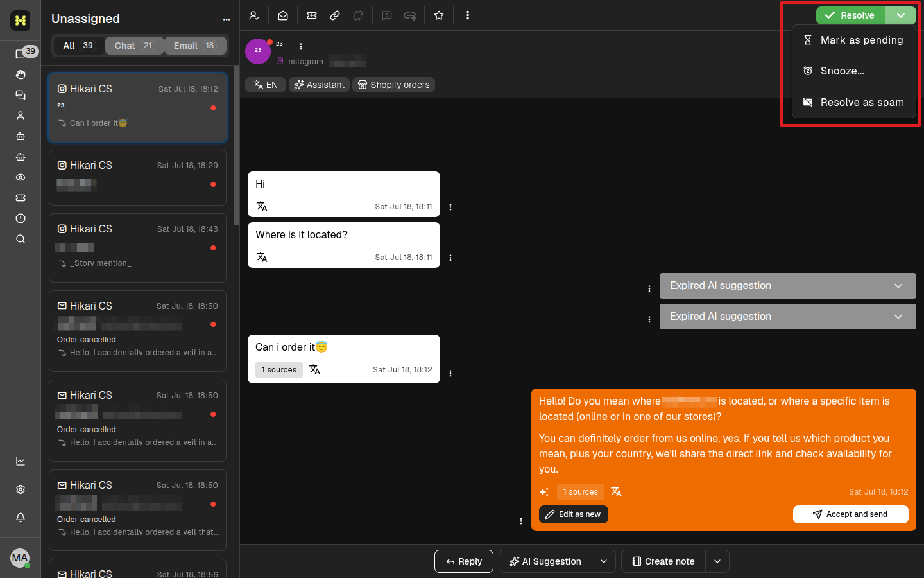Translate the 'Can i order it' message

(x=314, y=369)
